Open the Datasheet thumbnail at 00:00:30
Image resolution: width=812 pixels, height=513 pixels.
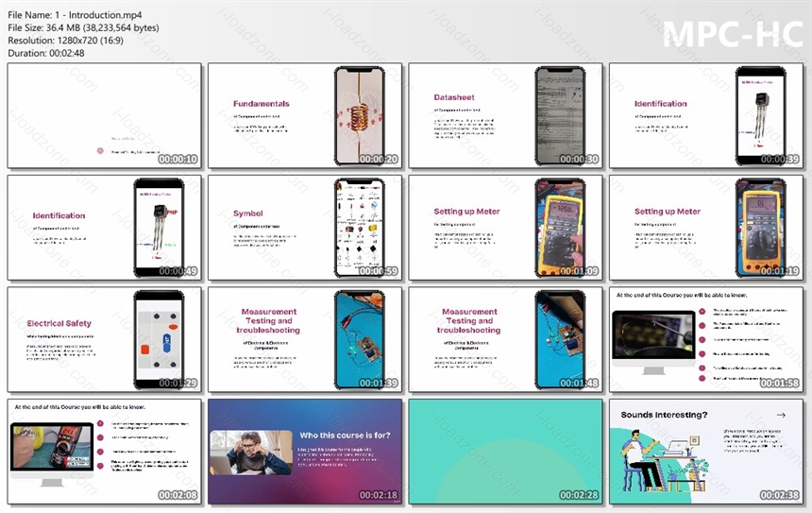[505, 115]
